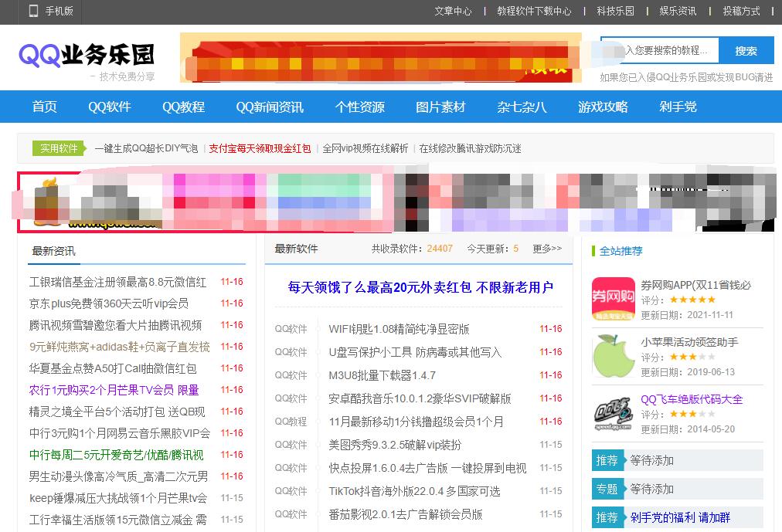Open 精灵之境全平台5个活动打包 article

tap(117, 412)
